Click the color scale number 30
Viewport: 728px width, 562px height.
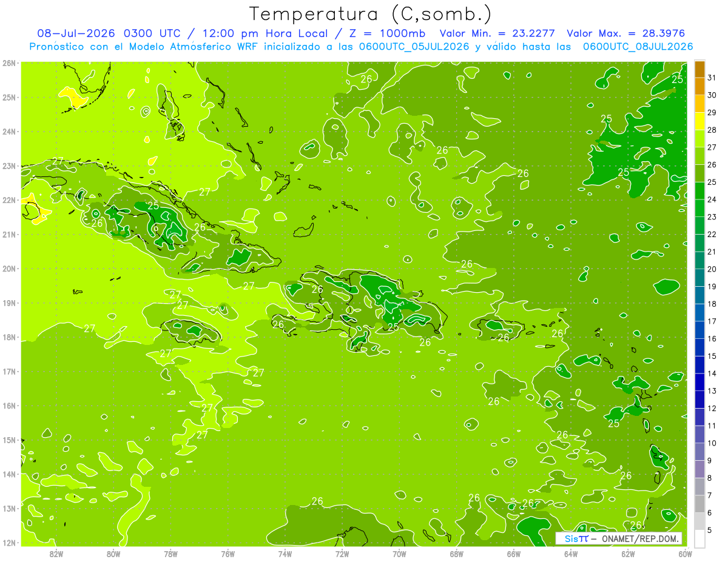coord(712,95)
